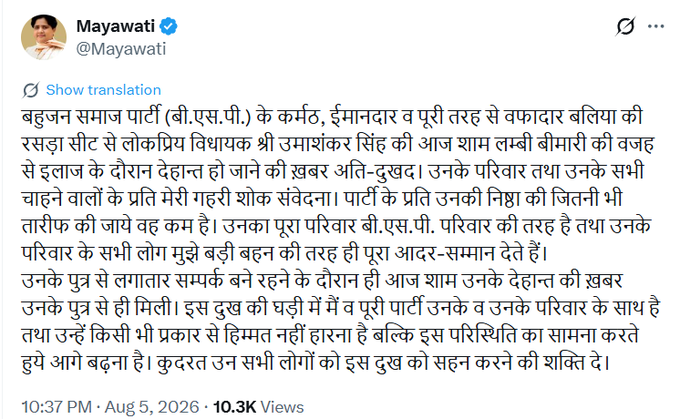Click the line beginning उनके पुत्र से लगातार

pyautogui.click(x=322, y=281)
